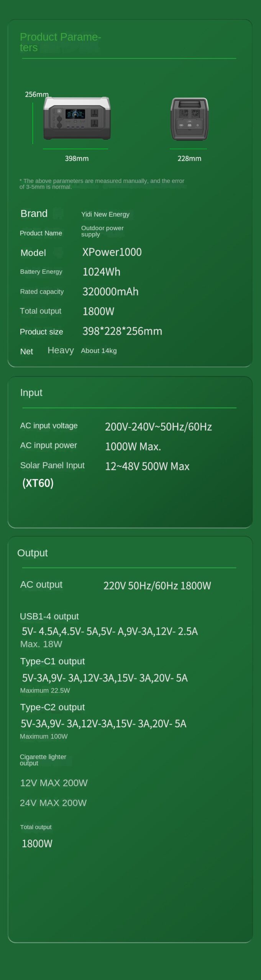The height and width of the screenshot is (980, 261).
Task: Click the front view power station image
Action: pos(77,118)
